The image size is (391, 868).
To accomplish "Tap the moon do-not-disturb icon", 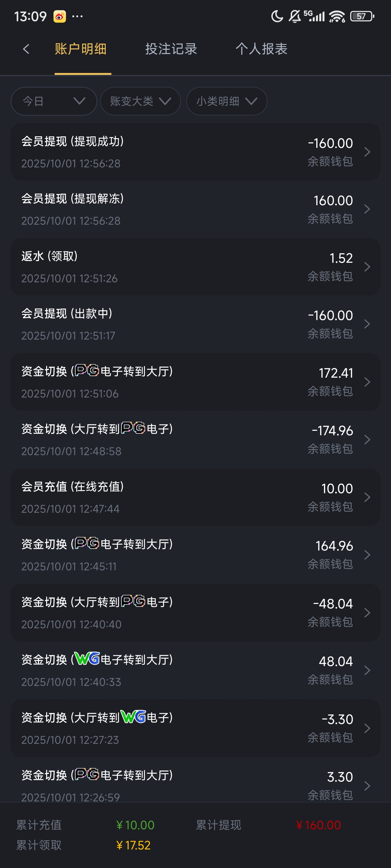I will (277, 16).
